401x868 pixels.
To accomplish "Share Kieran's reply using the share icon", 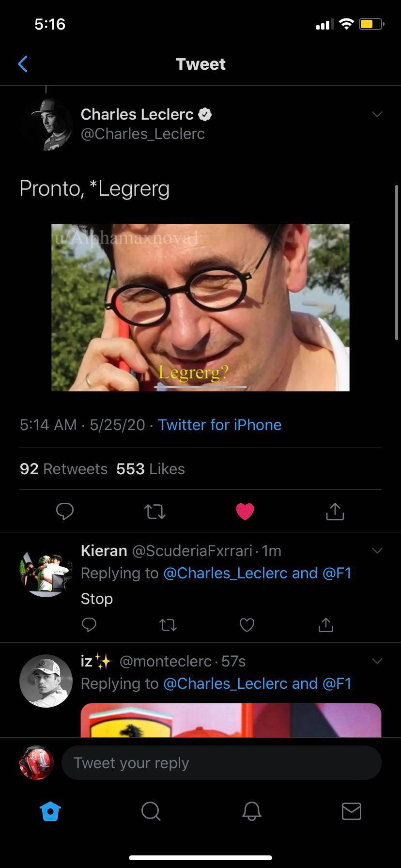I will [325, 625].
